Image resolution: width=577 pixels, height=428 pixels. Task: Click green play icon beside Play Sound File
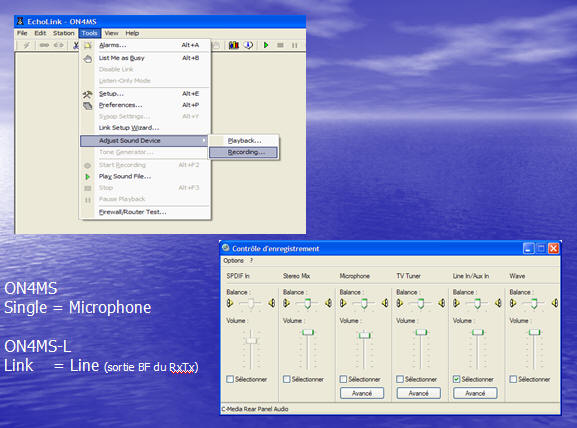tap(88, 177)
